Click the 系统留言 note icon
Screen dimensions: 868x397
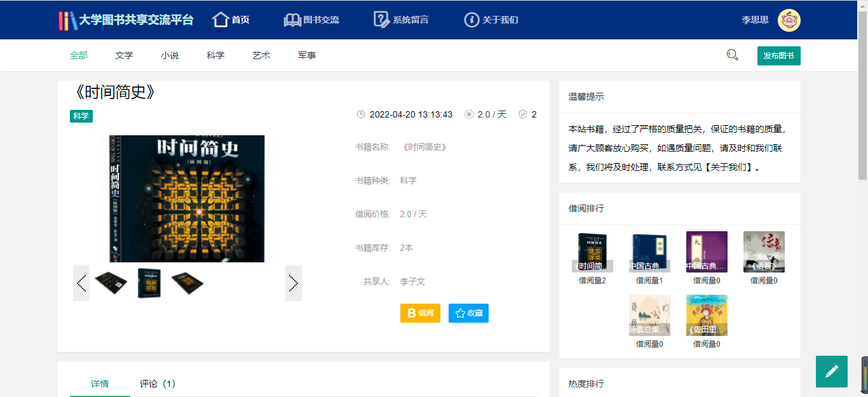[381, 20]
